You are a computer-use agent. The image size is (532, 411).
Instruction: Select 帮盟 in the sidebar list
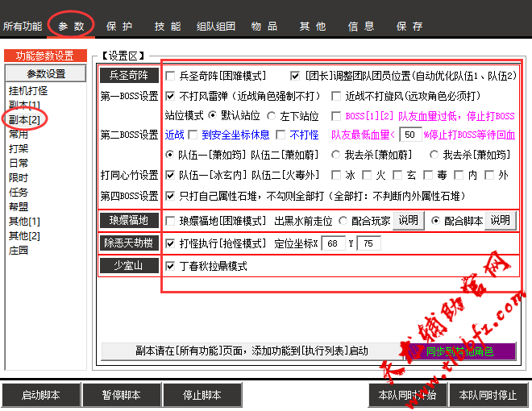click(x=19, y=206)
